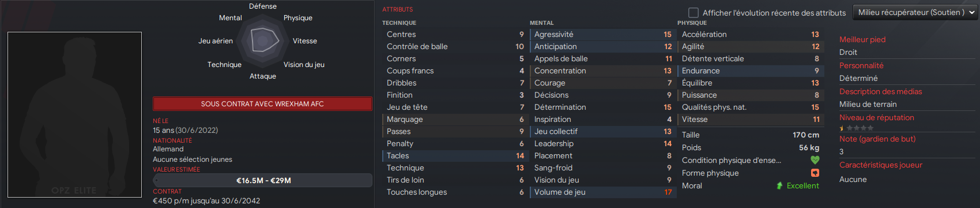Click the reputation level star rating

pos(856,128)
